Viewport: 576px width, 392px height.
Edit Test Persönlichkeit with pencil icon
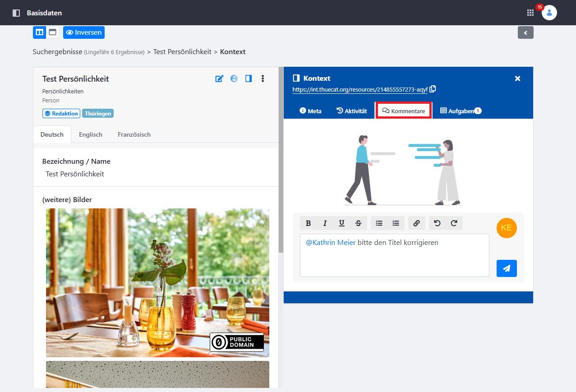point(220,78)
